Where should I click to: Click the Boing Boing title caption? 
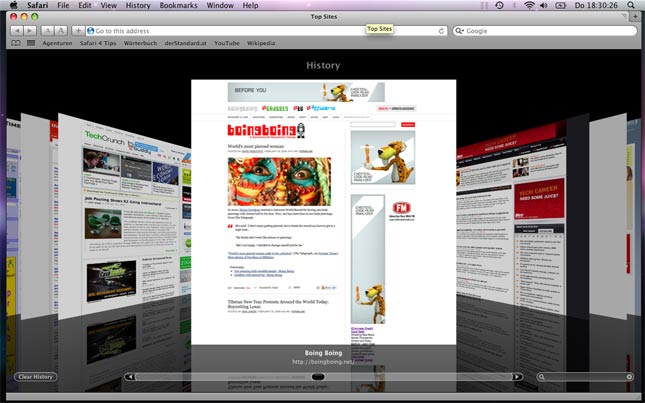pyautogui.click(x=323, y=353)
